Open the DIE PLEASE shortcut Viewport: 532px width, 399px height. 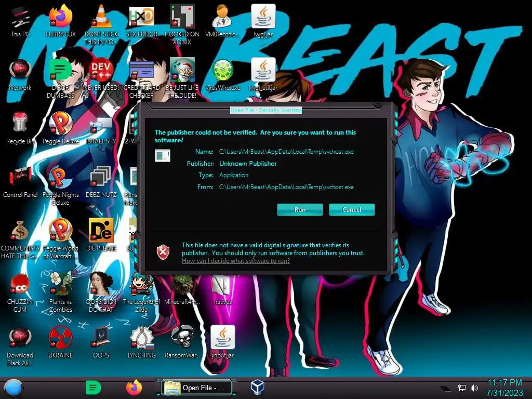tap(101, 235)
